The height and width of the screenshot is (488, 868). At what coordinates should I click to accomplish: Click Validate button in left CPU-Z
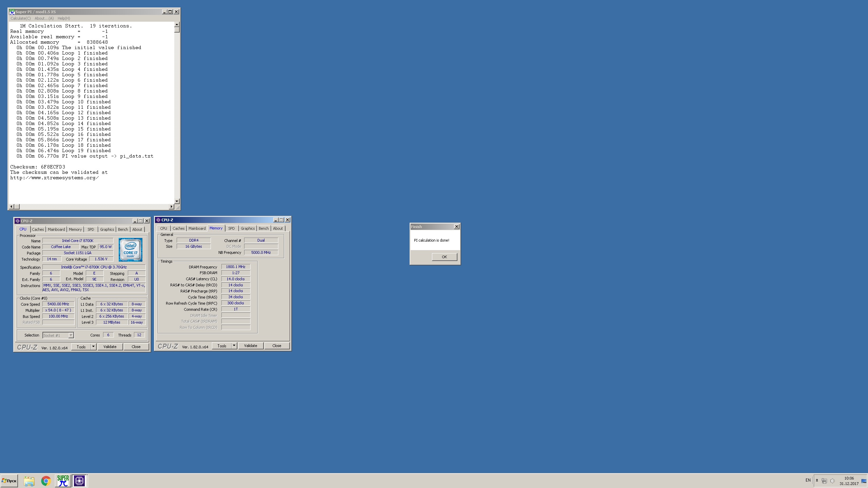[110, 347]
